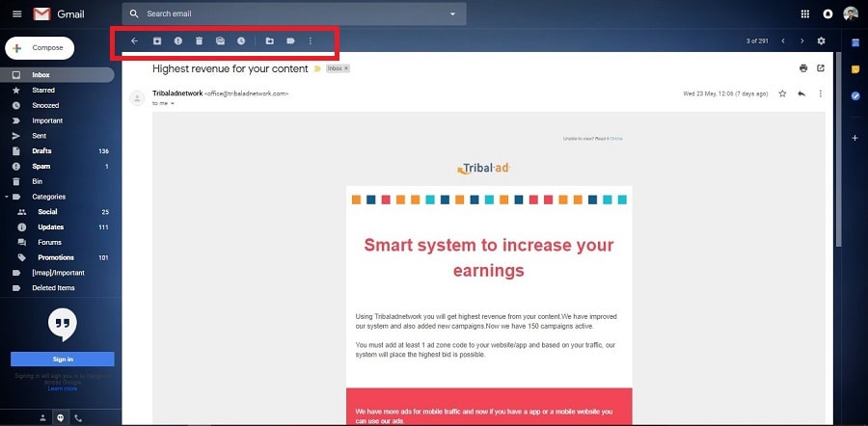Collapse the Categories section
This screenshot has width=868, height=426.
[x=7, y=197]
